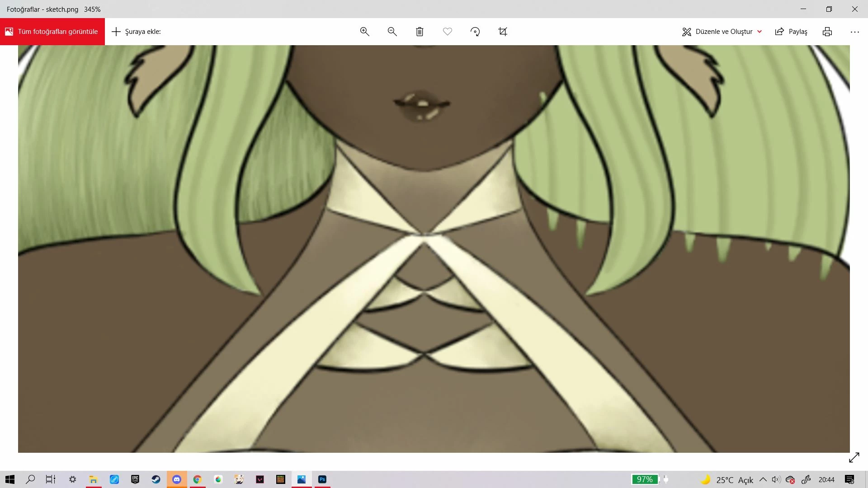This screenshot has width=868, height=488.
Task: Open Photoshop from the taskbar
Action: (x=322, y=479)
